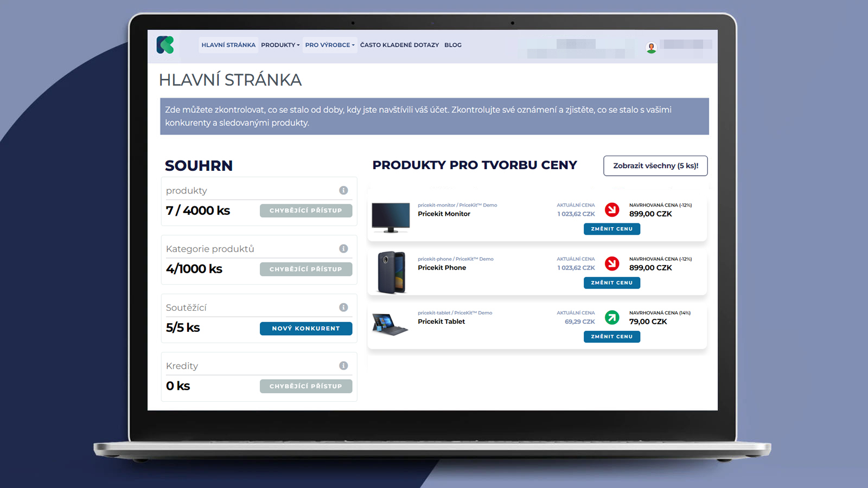Open Pricekit Monitor product thumbnail
The image size is (868, 488).
pyautogui.click(x=391, y=217)
